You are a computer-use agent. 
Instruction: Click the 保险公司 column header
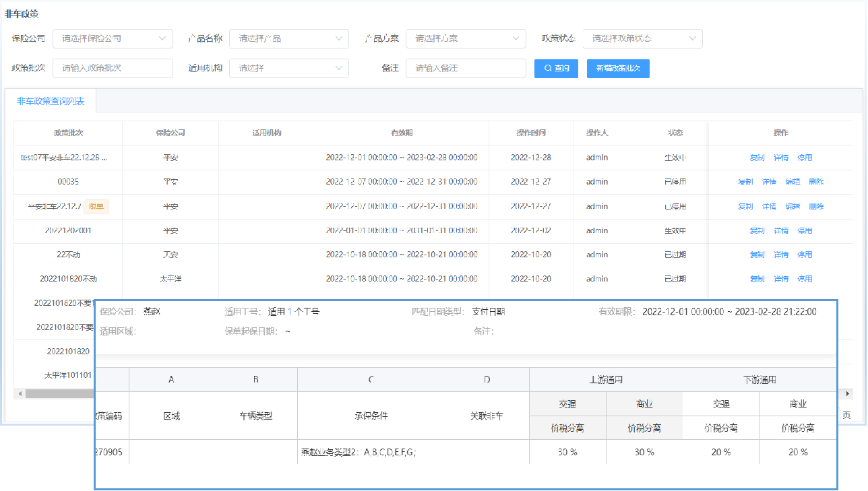click(170, 133)
